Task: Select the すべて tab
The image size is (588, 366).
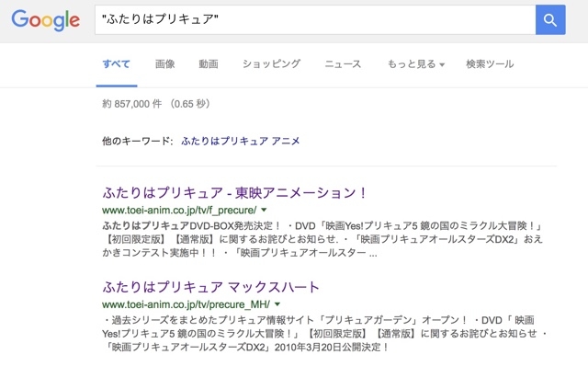Action: 117,64
